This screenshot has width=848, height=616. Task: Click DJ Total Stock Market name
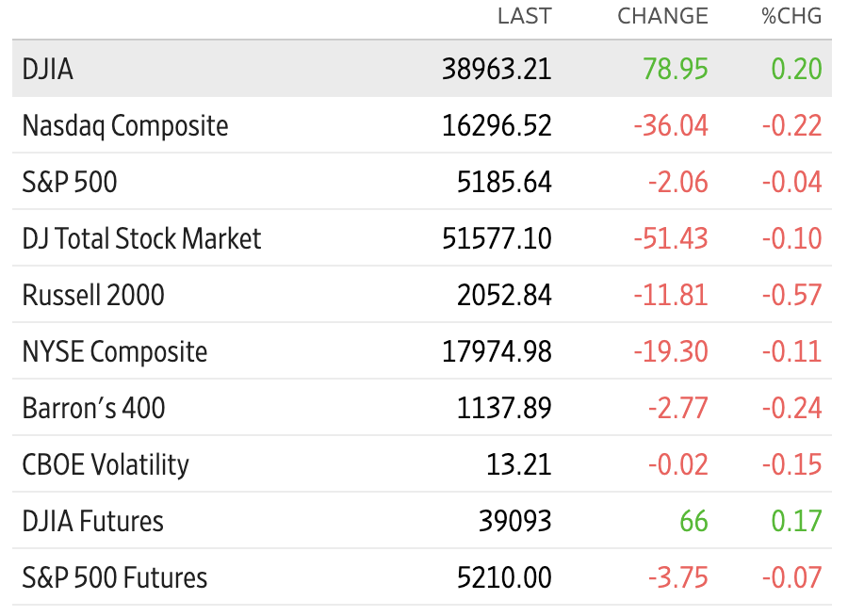(141, 238)
